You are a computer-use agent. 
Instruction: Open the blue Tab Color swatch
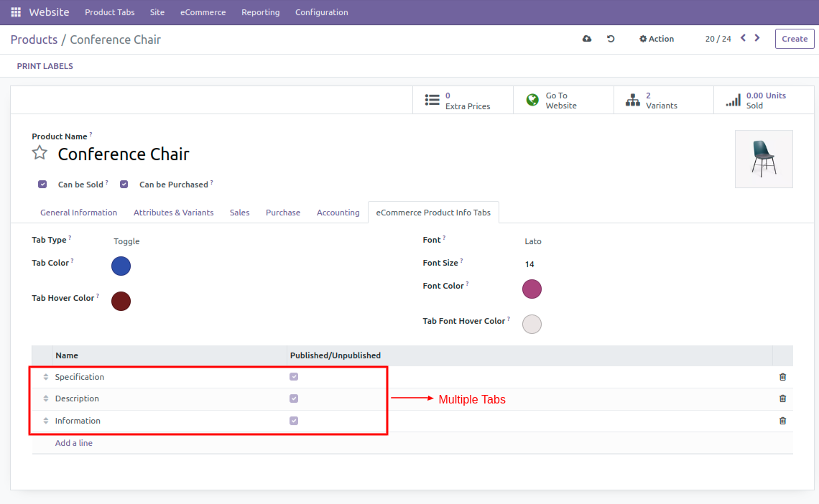(x=121, y=266)
